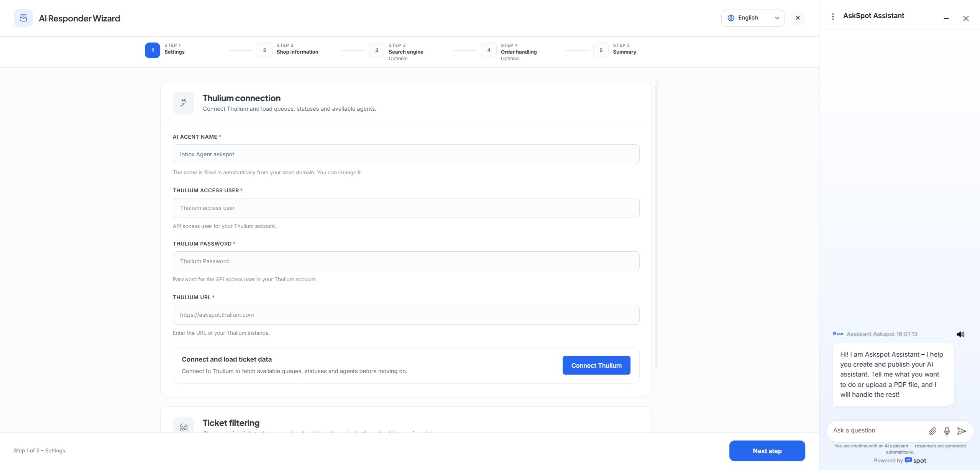Focus the Thulium Password field
This screenshot has width=980, height=470.
point(406,261)
